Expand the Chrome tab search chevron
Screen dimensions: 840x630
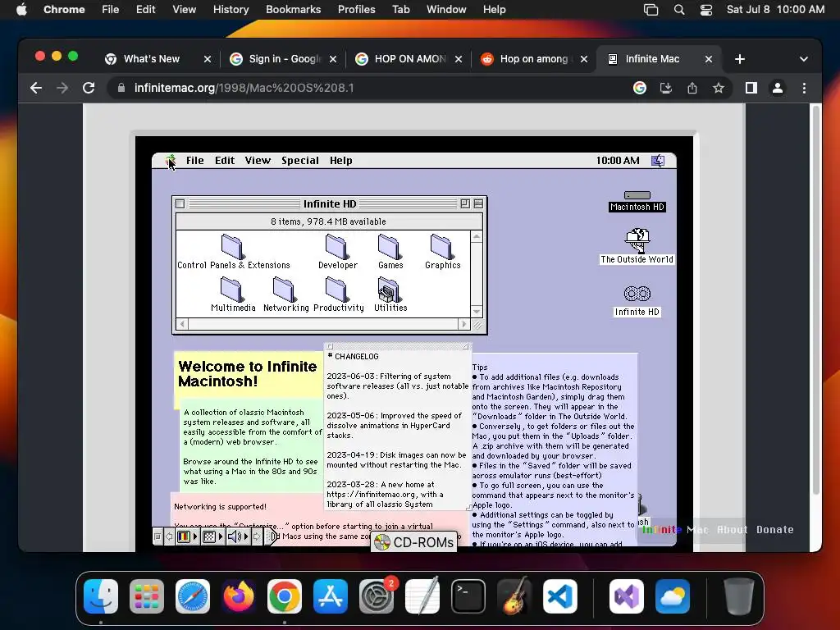pos(804,59)
